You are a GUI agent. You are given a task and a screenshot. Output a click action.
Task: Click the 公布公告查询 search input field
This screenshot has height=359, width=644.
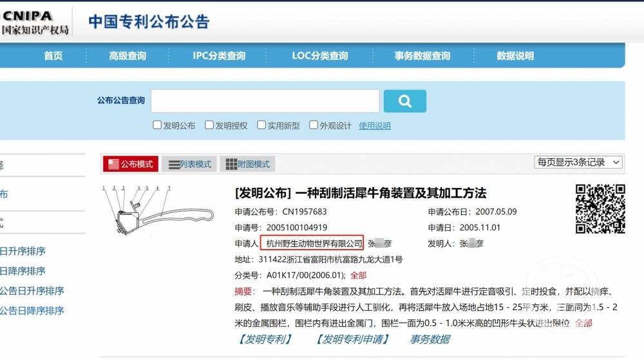click(265, 101)
